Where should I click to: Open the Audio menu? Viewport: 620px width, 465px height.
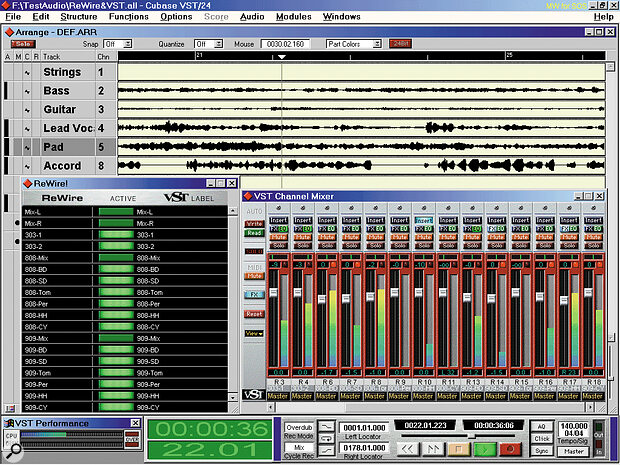[x=252, y=17]
